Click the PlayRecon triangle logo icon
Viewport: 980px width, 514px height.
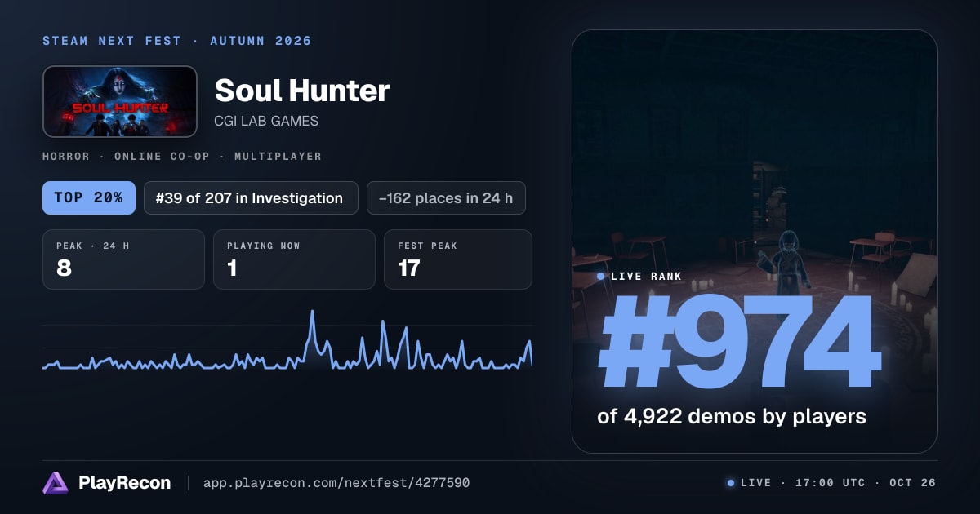(x=55, y=483)
